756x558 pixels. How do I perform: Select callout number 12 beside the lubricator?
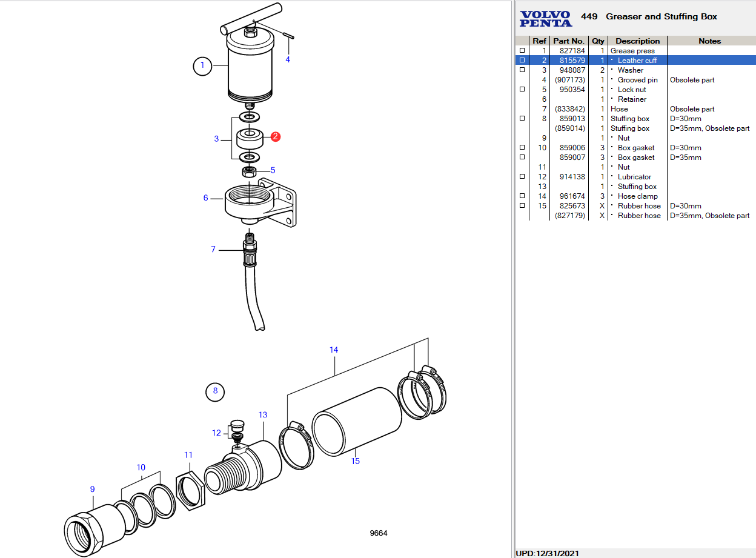(217, 433)
